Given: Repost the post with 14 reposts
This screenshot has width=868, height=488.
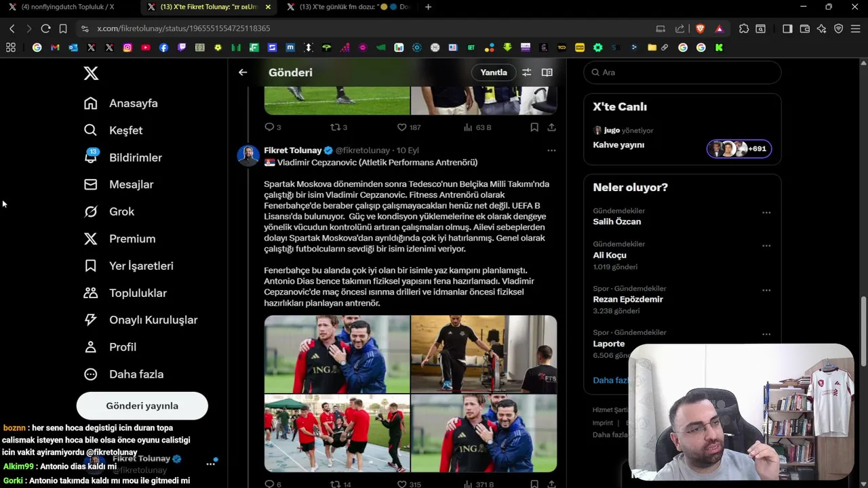Looking at the screenshot, I should (x=340, y=485).
